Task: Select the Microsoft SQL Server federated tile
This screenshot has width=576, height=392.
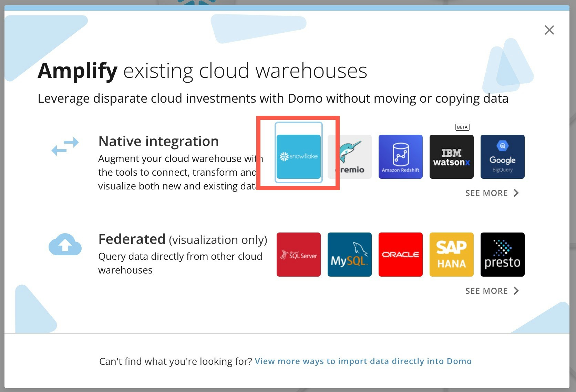Action: point(299,255)
